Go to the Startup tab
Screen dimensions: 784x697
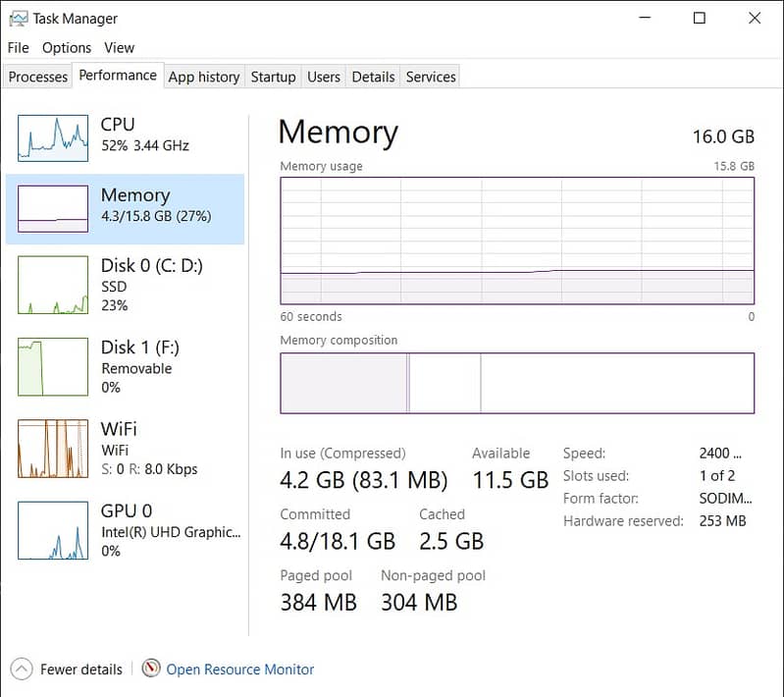pyautogui.click(x=273, y=77)
